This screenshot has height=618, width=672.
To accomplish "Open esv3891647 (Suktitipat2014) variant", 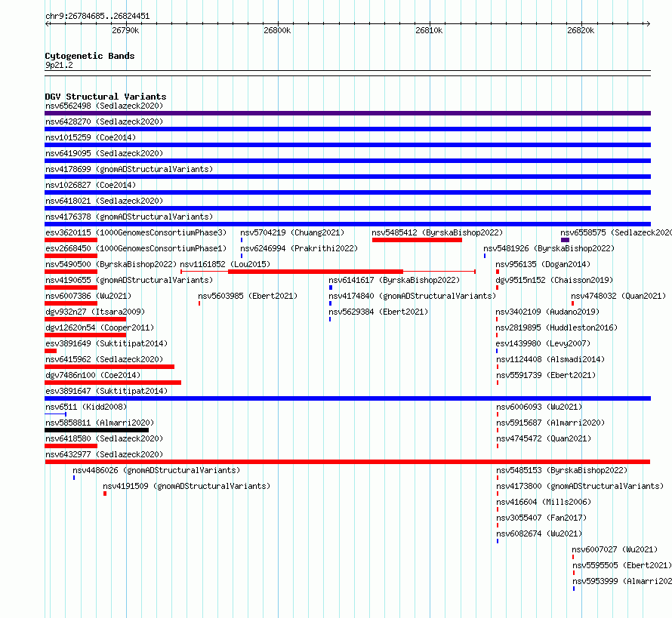I will point(106,391).
